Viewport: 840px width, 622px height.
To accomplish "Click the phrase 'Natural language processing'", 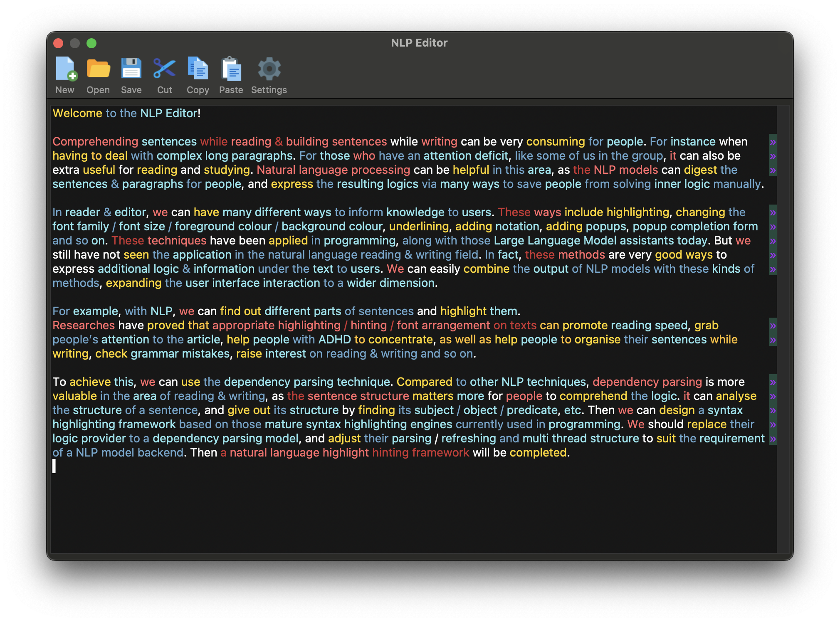I will click(x=334, y=170).
